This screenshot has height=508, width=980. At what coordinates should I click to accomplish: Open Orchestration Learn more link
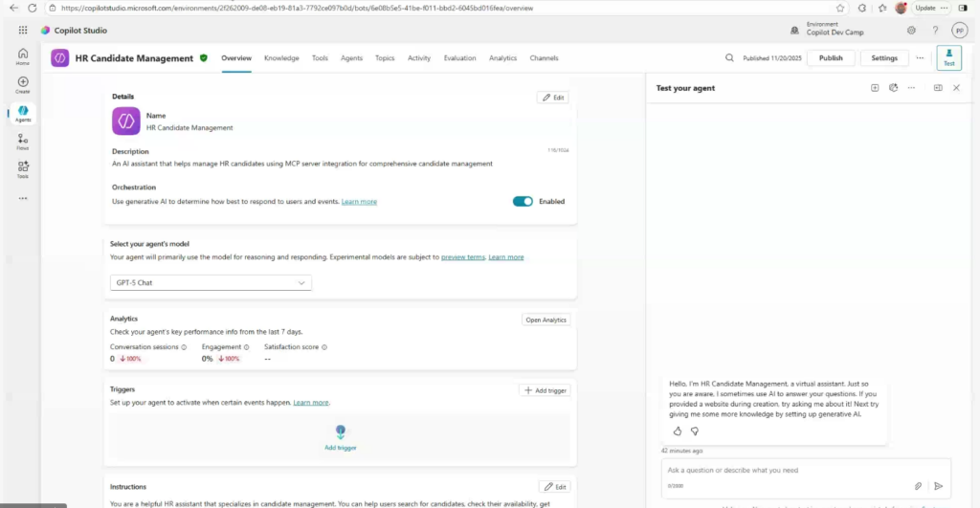pyautogui.click(x=359, y=201)
